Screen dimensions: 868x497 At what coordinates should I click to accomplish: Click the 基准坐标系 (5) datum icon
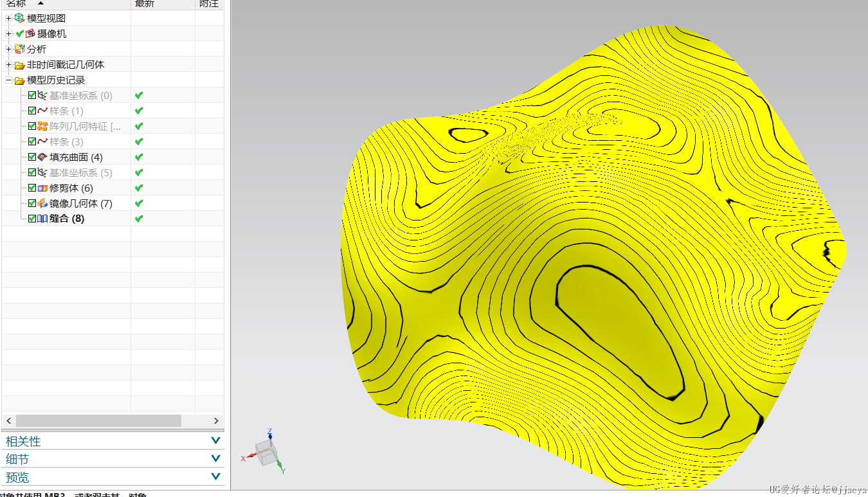point(42,172)
